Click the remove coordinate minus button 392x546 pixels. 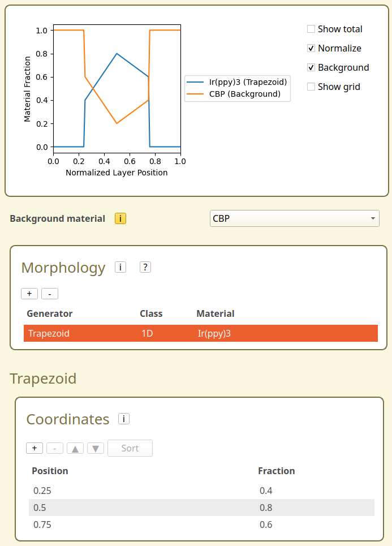pos(55,448)
